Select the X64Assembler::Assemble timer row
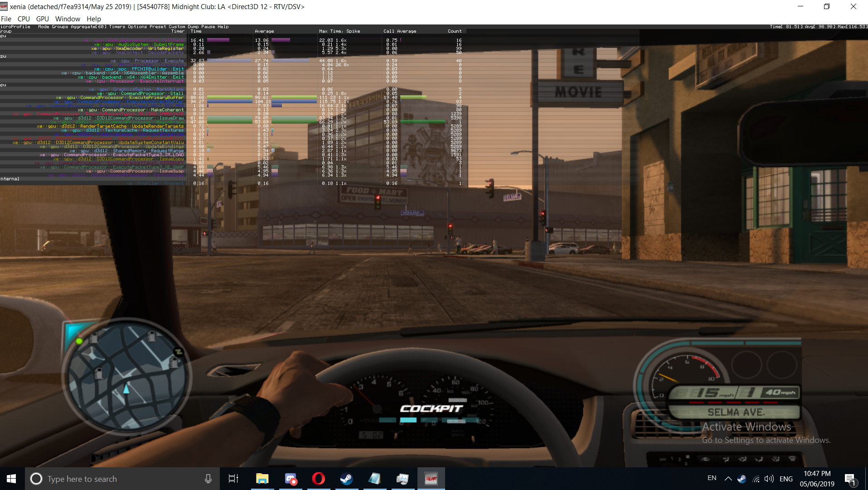Screen dimensions: 868x490 tap(122, 73)
